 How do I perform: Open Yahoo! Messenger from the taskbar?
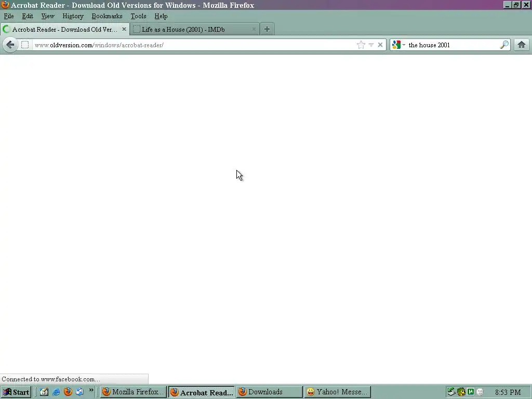[x=338, y=392]
